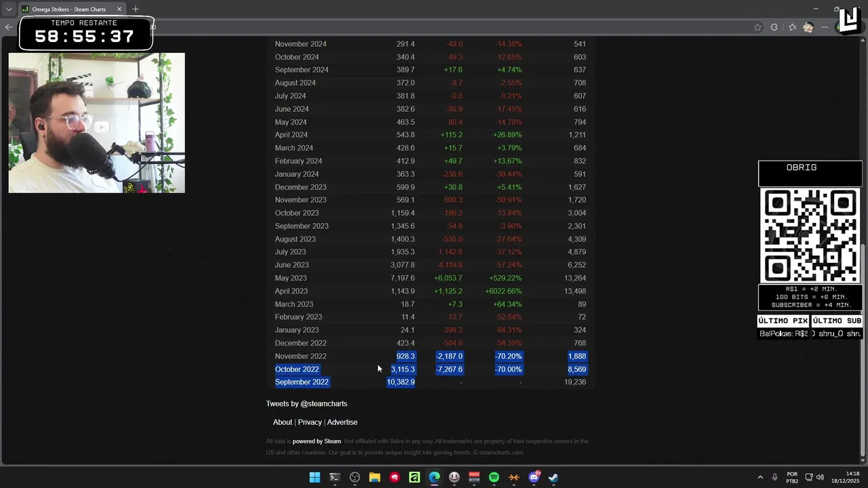Open Tweets by @steamcharts link
Viewport: 868px width, 488px height.
tap(307, 404)
